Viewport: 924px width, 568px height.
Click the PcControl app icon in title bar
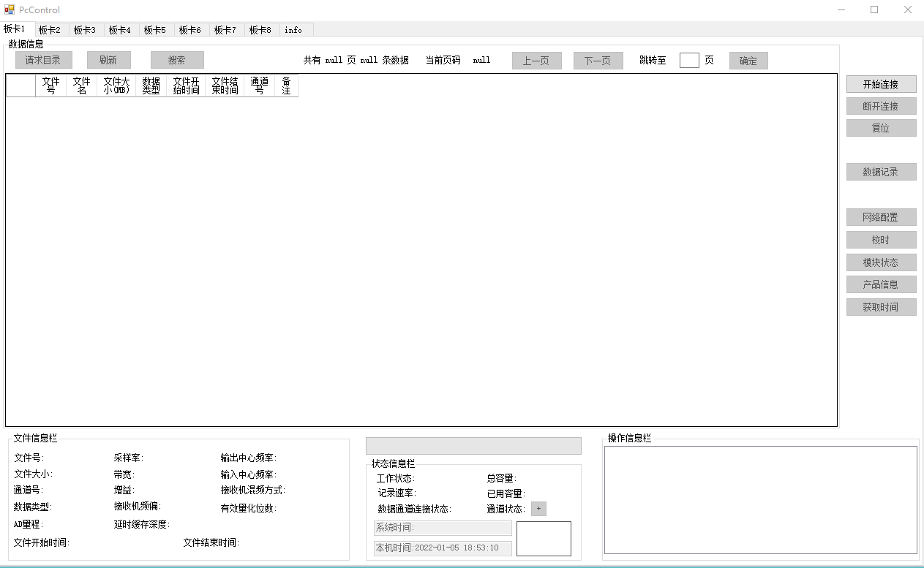10,10
